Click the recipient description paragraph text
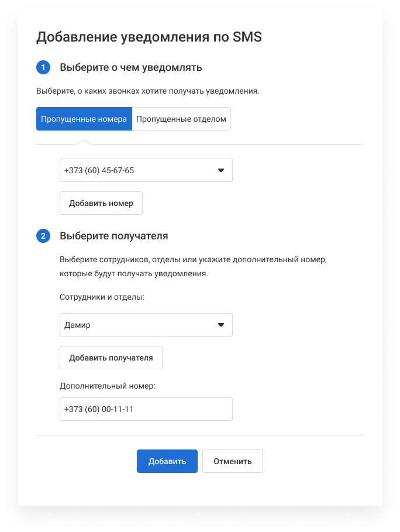This screenshot has height=532, width=400. click(x=193, y=266)
